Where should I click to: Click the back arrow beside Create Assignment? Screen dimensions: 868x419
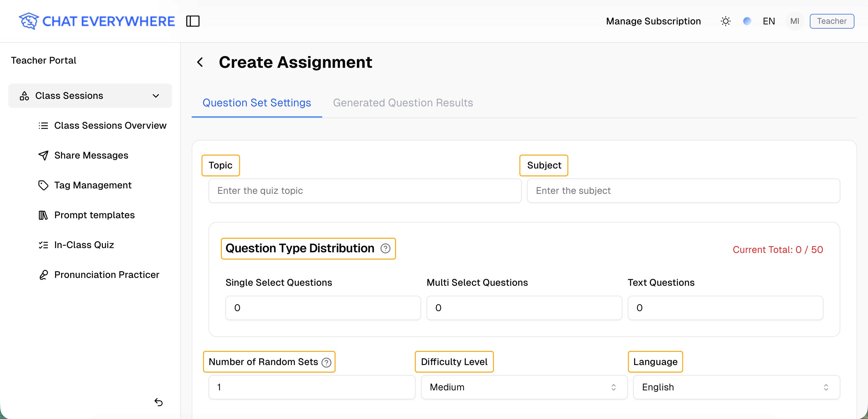200,62
